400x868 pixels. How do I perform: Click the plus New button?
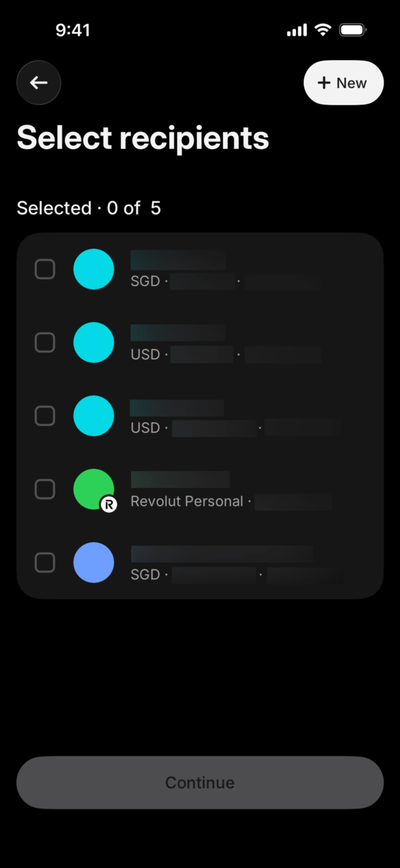[x=343, y=83]
